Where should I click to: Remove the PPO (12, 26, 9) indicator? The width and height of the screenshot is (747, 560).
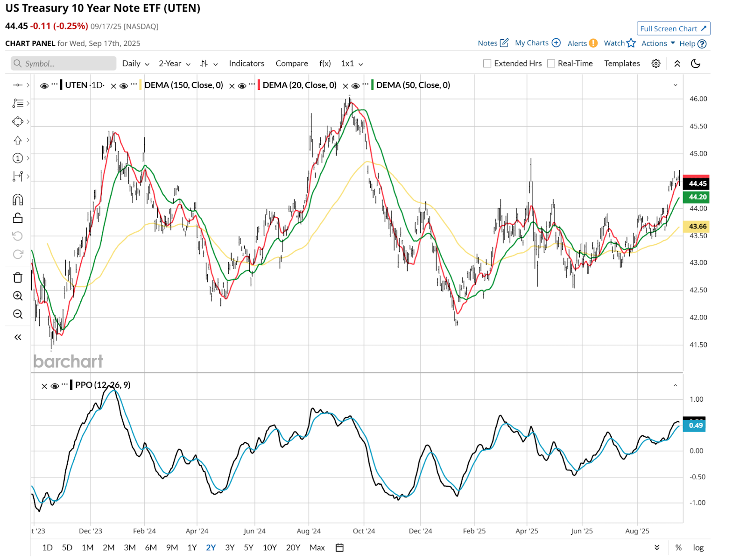tap(44, 386)
